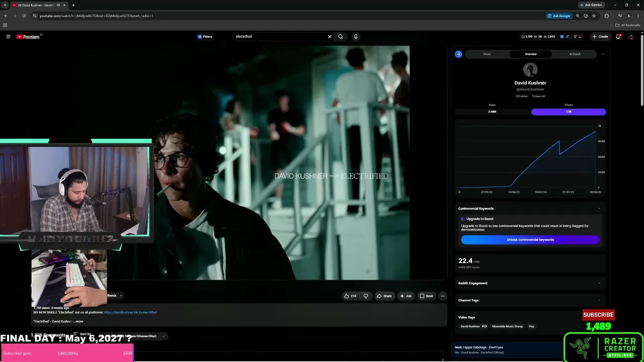Open Chrome extensions puzzle icon
This screenshot has height=362, width=644.
click(606, 16)
